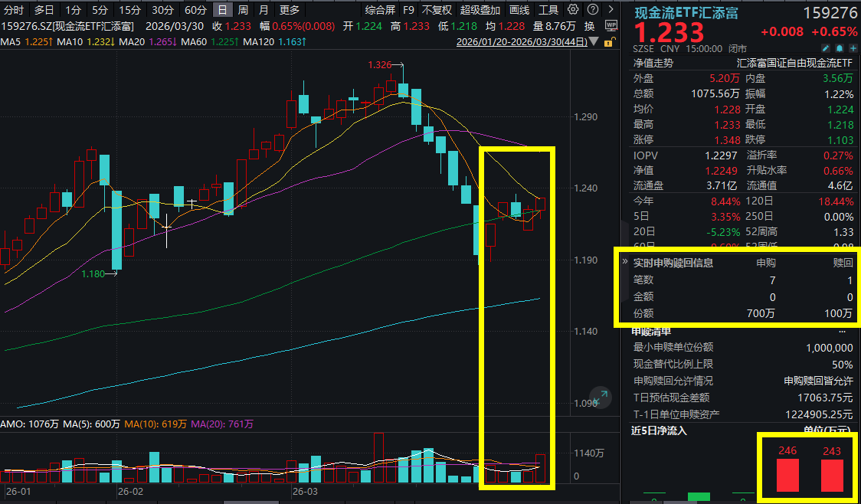Open the settings gear icon in the toolbar
This screenshot has height=504, width=861.
click(571, 9)
